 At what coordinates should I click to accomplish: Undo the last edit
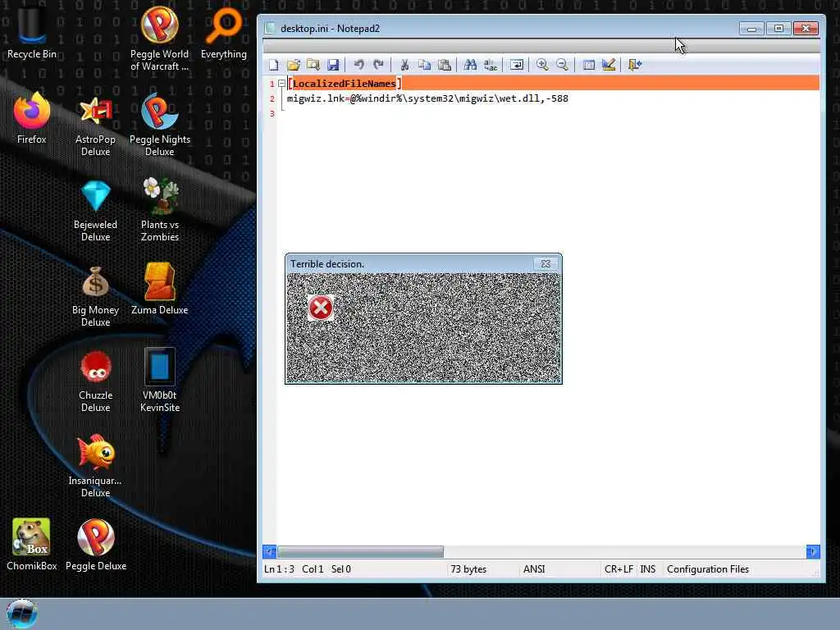359,65
